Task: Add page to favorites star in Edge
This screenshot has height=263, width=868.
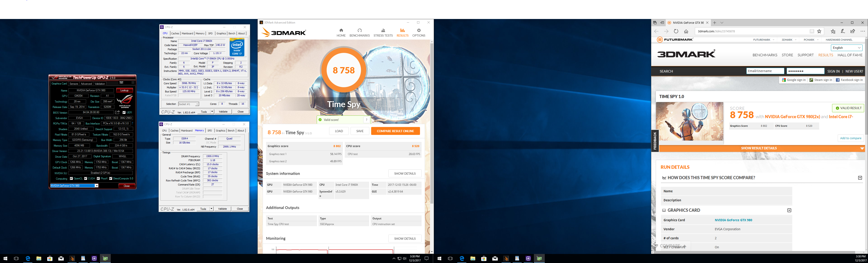Action: 819,31
